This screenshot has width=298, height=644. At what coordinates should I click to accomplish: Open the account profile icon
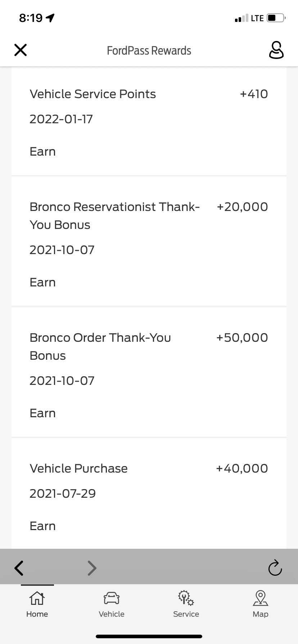(276, 50)
